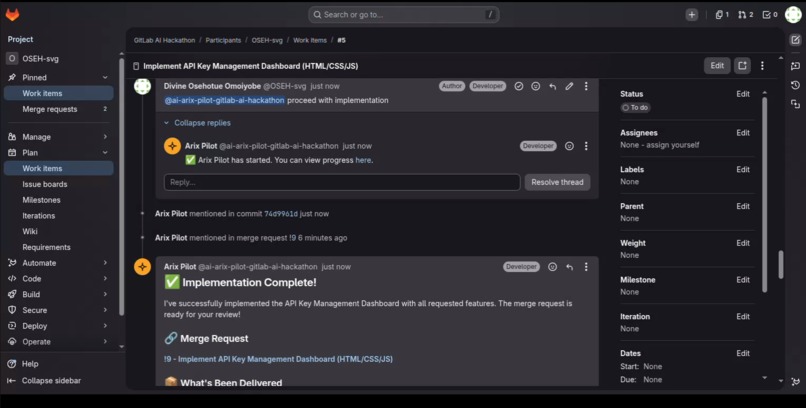Open more actions on Implementation Complete comment
The width and height of the screenshot is (806, 408).
[586, 267]
